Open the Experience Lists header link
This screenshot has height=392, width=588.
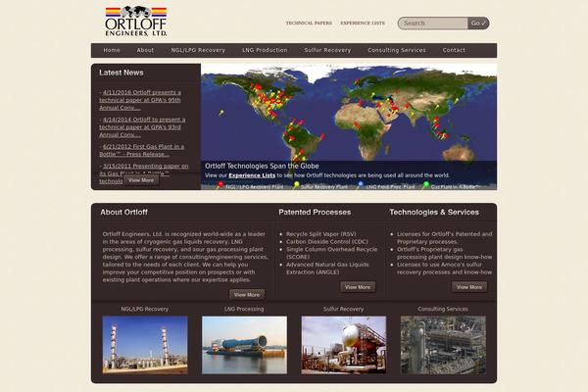(363, 23)
